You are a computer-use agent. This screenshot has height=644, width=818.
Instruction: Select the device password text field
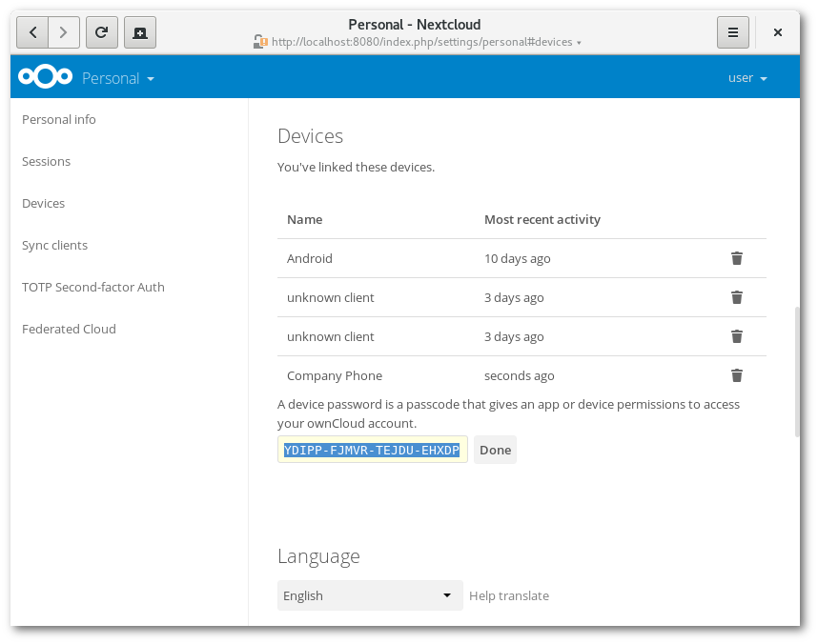pyautogui.click(x=372, y=449)
